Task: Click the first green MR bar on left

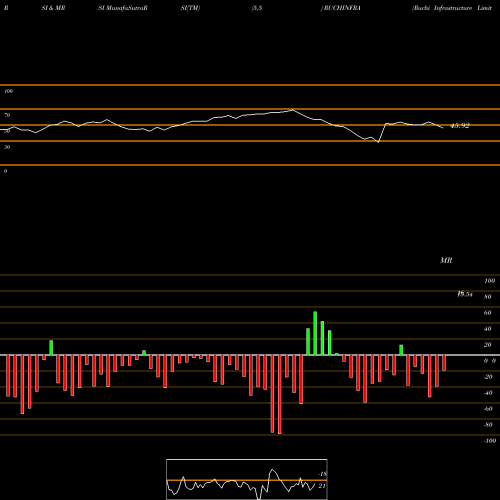Action: pyautogui.click(x=51, y=348)
